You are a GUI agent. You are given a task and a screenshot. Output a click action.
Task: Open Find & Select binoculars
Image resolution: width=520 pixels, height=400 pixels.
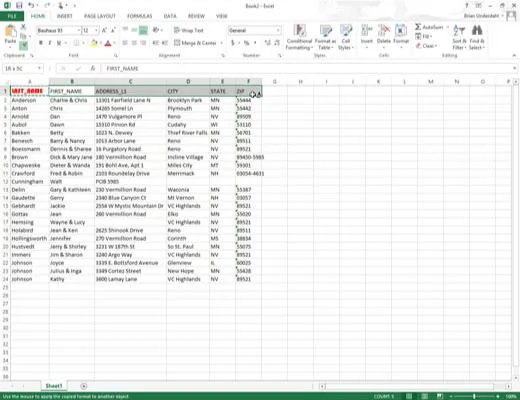click(477, 31)
